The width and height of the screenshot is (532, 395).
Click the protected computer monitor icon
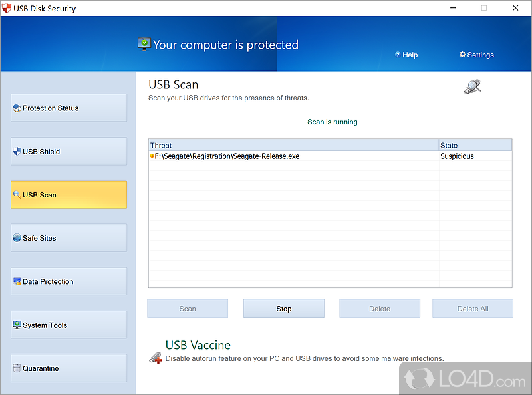tap(144, 44)
